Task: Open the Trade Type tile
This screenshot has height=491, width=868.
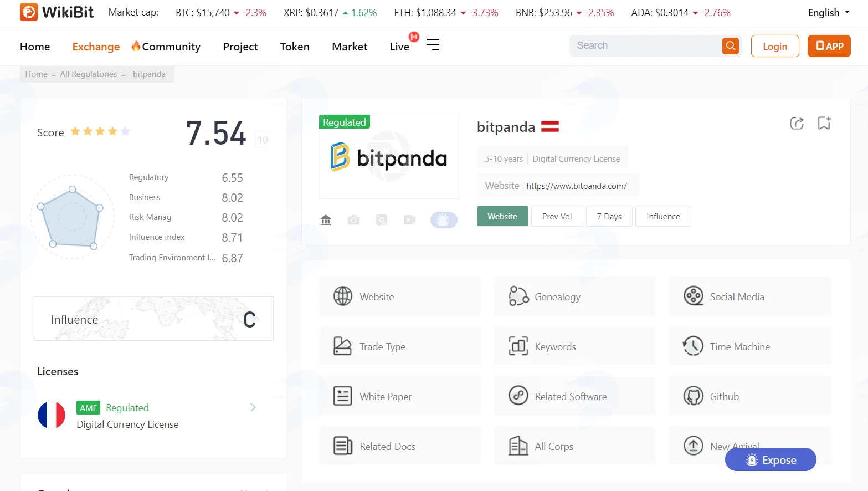Action: point(400,346)
